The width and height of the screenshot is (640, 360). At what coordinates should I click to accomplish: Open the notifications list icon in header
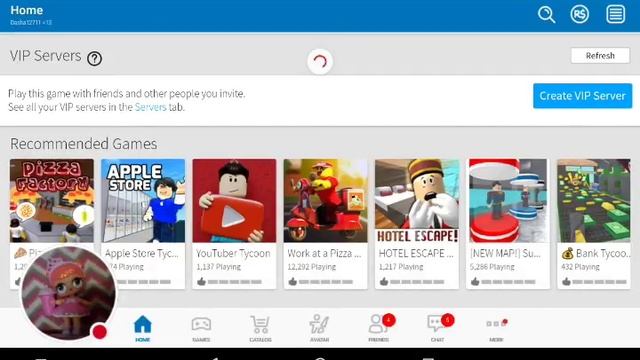click(616, 14)
